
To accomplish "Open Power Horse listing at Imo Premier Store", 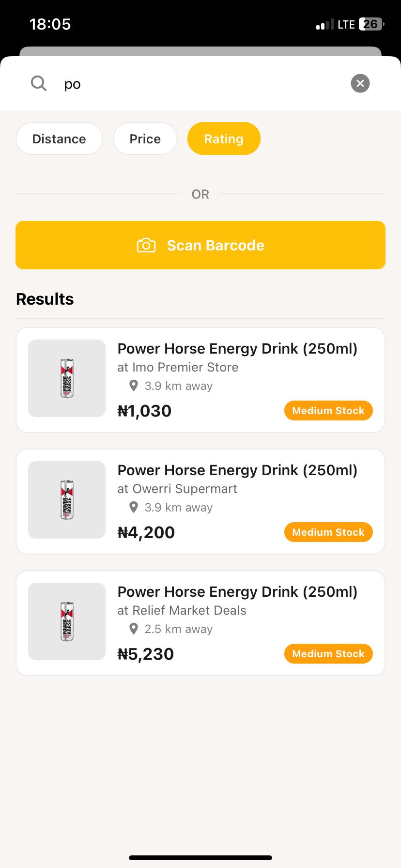I will (x=237, y=349).
